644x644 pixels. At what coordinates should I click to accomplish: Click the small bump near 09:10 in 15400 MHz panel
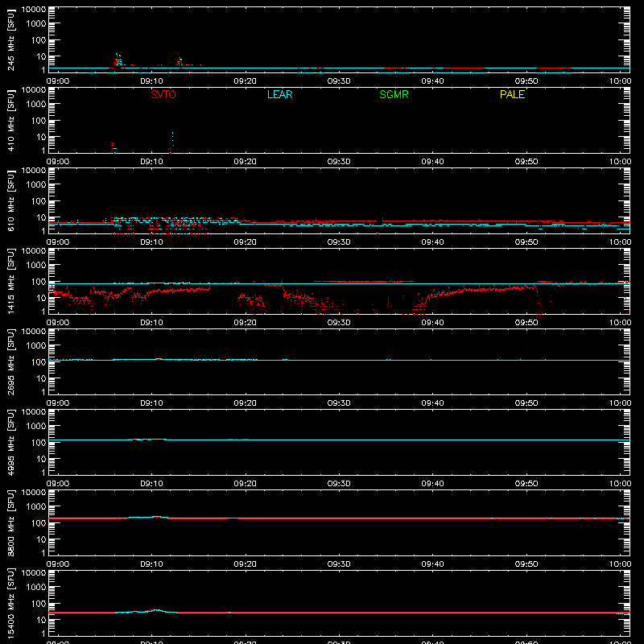pyautogui.click(x=155, y=610)
